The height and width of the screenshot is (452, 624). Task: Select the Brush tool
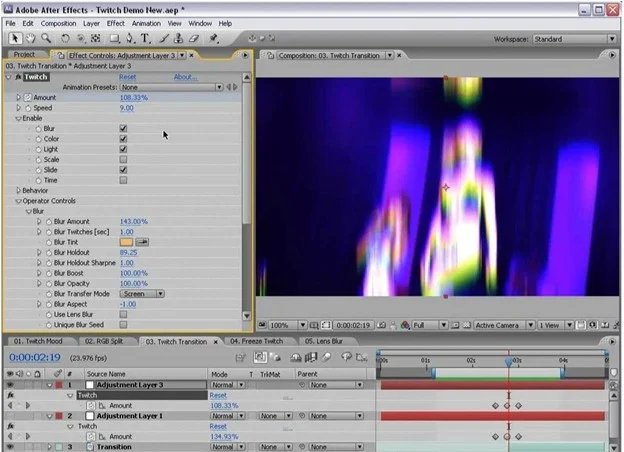[x=164, y=38]
